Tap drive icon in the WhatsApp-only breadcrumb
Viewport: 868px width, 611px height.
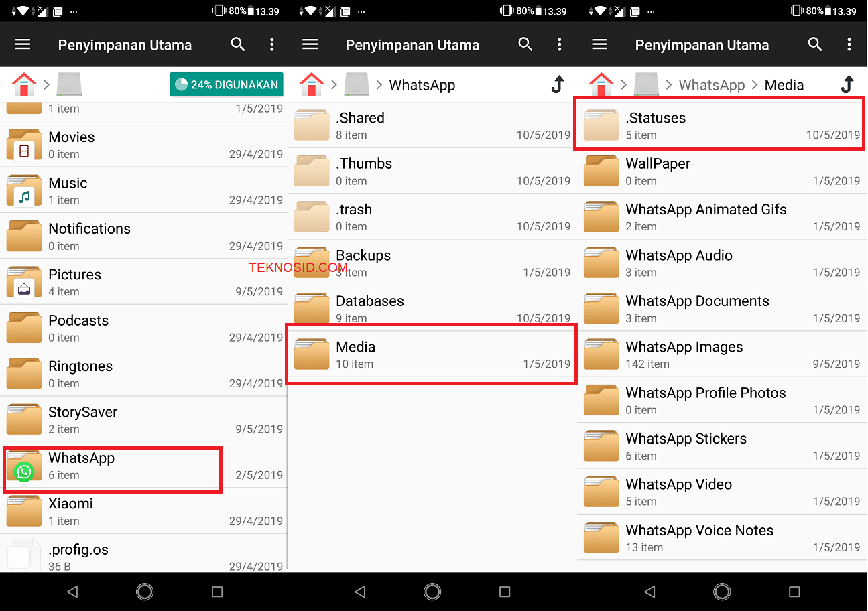point(357,84)
